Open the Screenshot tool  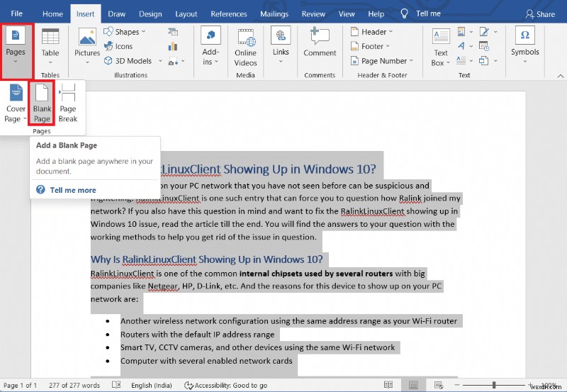pos(176,61)
